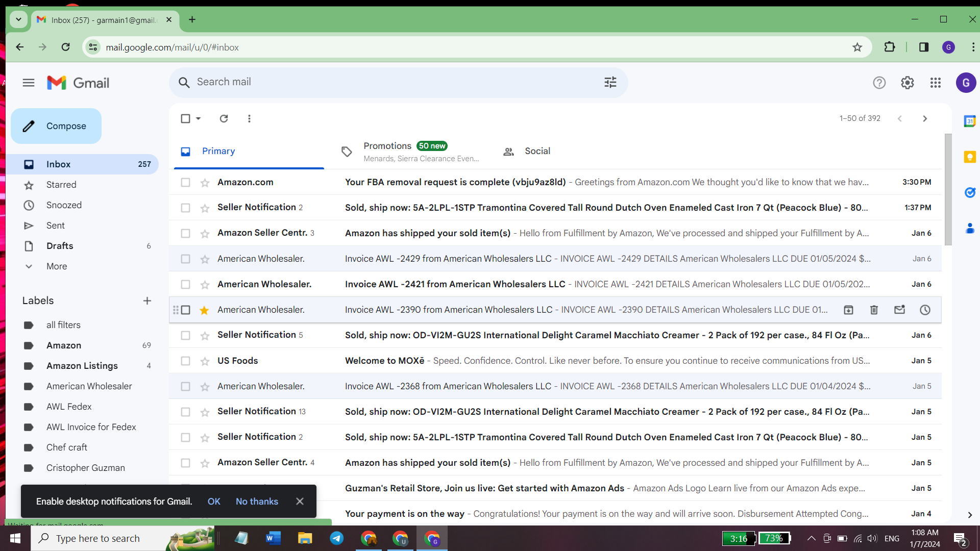Check the US Foods email checkbox

pyautogui.click(x=185, y=361)
